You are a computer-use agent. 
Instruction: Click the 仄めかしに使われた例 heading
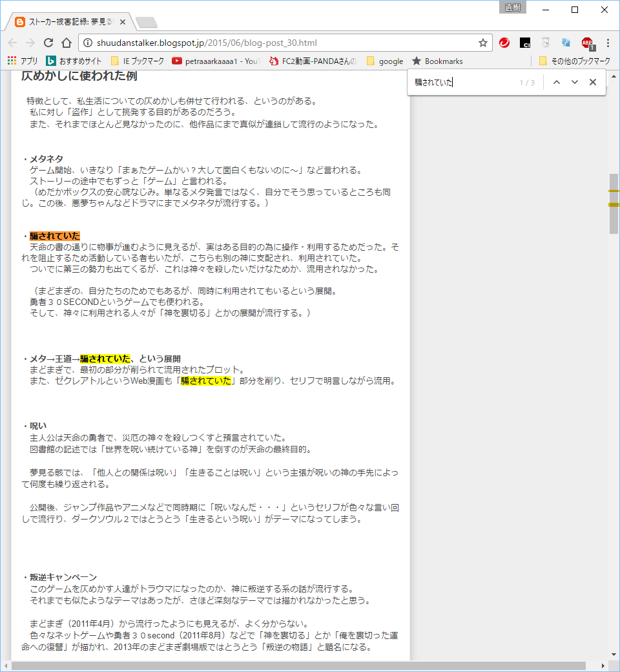pos(79,76)
